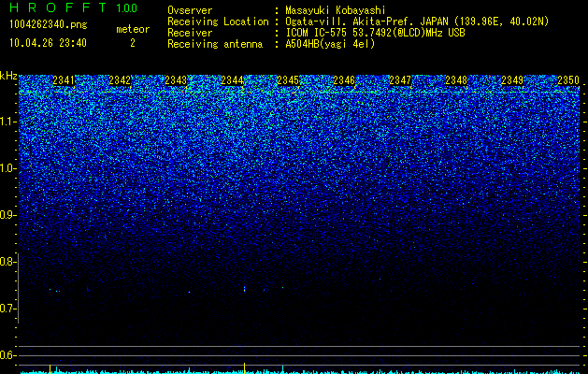588x374 pixels.
Task: Click time marker 2350
Action: coord(568,79)
